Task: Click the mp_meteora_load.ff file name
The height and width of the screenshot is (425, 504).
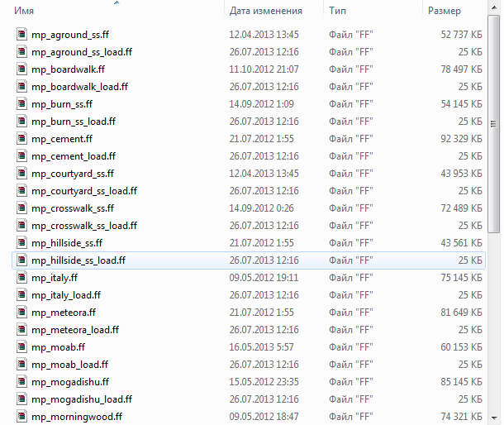Action: (75, 330)
